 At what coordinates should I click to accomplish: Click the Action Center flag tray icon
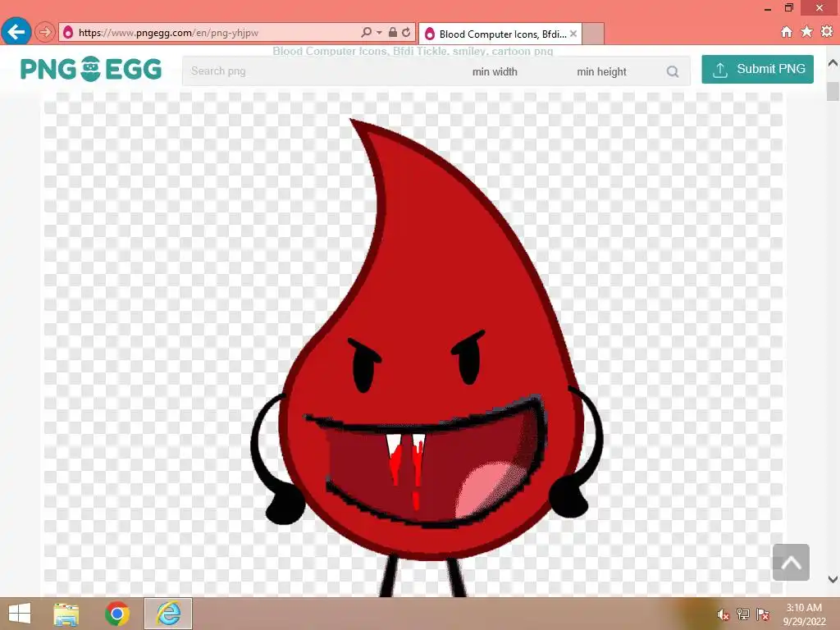pos(763,614)
